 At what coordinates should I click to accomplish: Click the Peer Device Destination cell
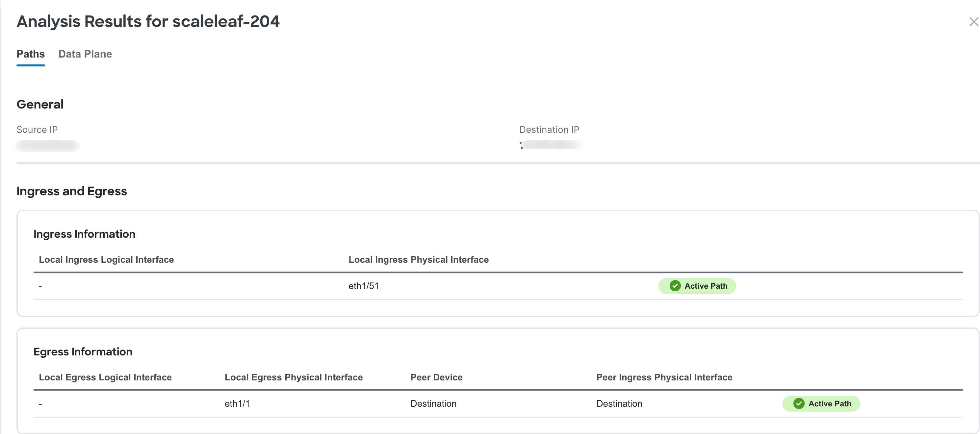pyautogui.click(x=433, y=404)
